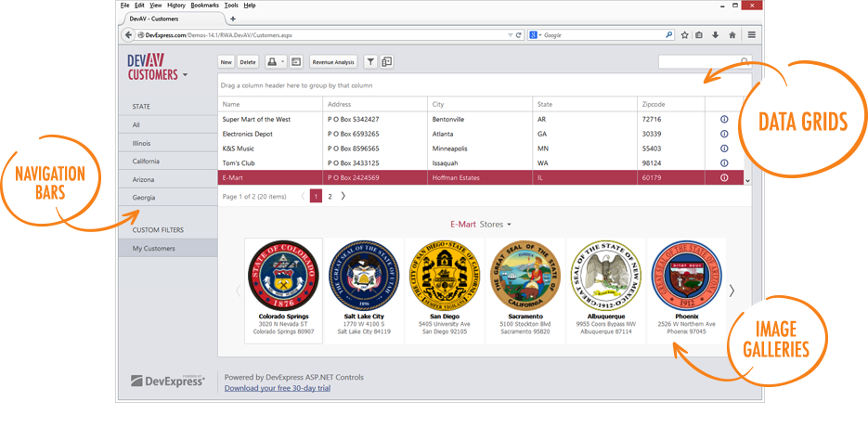Open info icon for Super Mart of the West

point(723,119)
